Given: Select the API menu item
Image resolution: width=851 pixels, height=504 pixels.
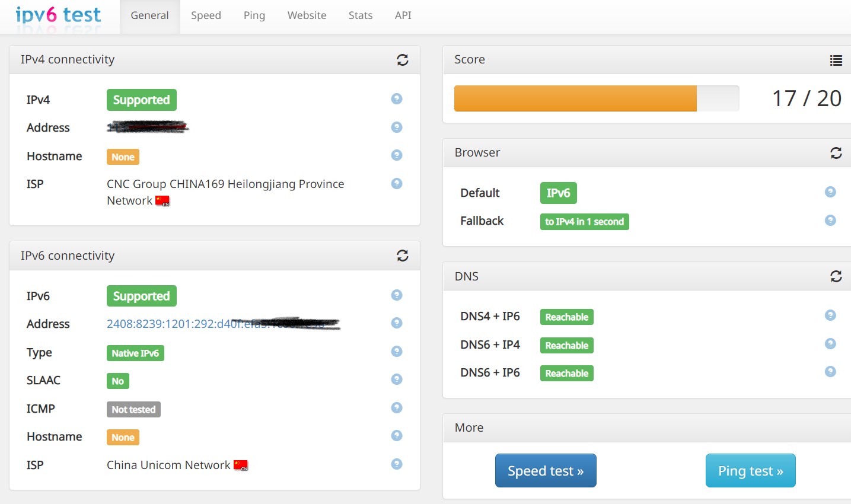Looking at the screenshot, I should pos(403,16).
